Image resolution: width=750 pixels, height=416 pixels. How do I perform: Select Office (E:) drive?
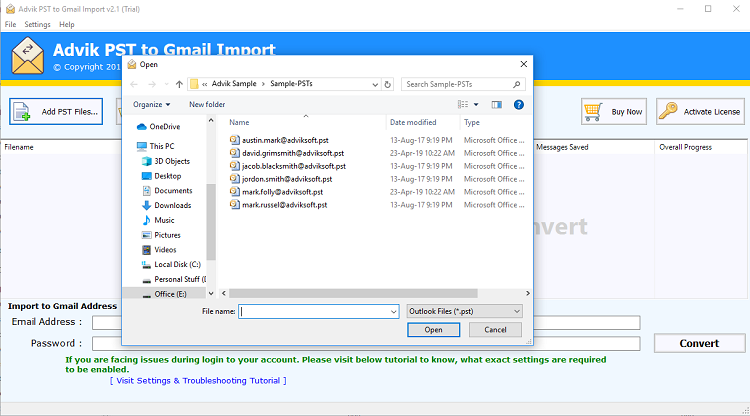pos(165,294)
